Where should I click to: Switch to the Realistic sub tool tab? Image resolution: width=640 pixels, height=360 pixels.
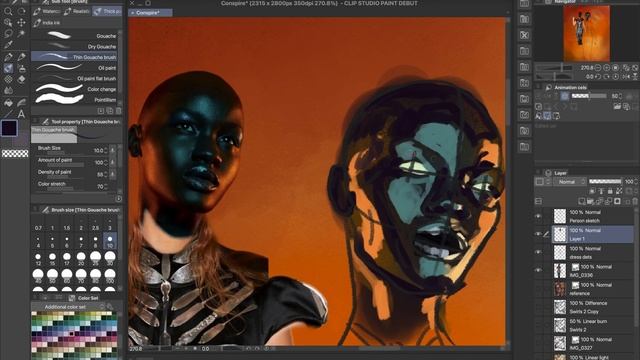point(78,11)
